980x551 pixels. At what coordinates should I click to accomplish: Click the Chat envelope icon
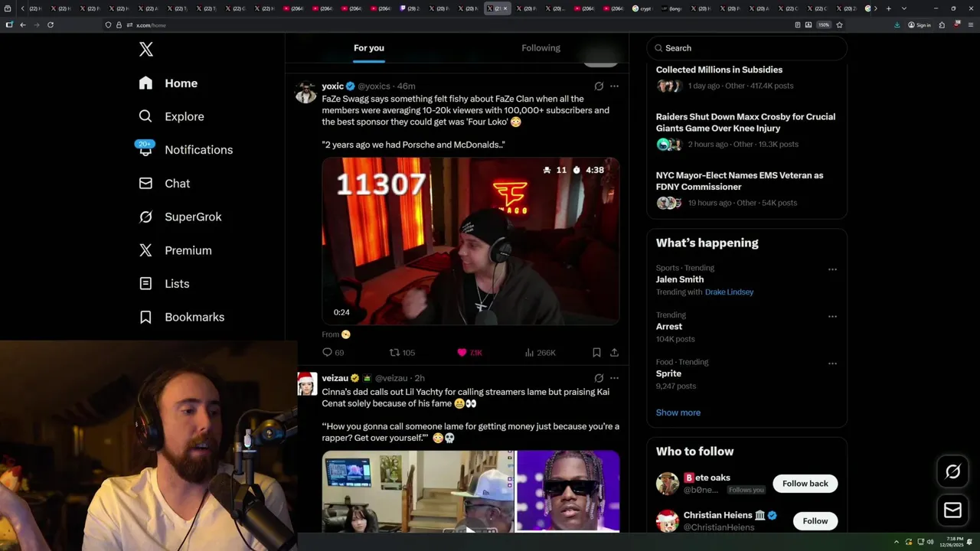click(x=145, y=184)
